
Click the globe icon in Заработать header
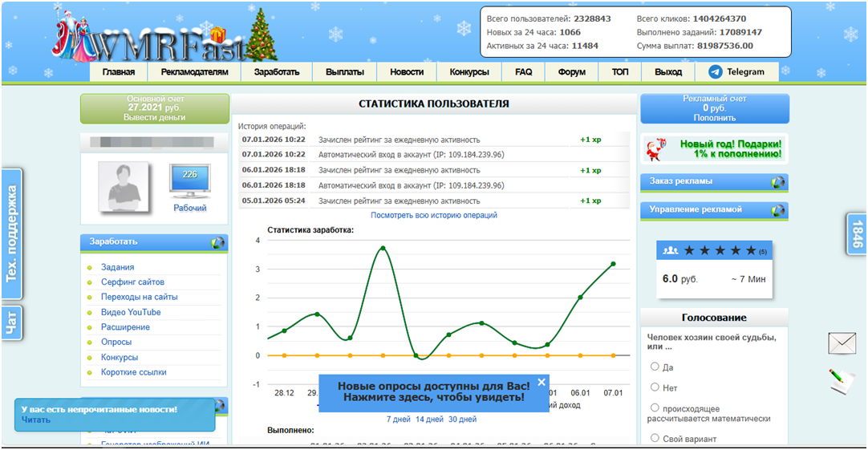coord(217,242)
